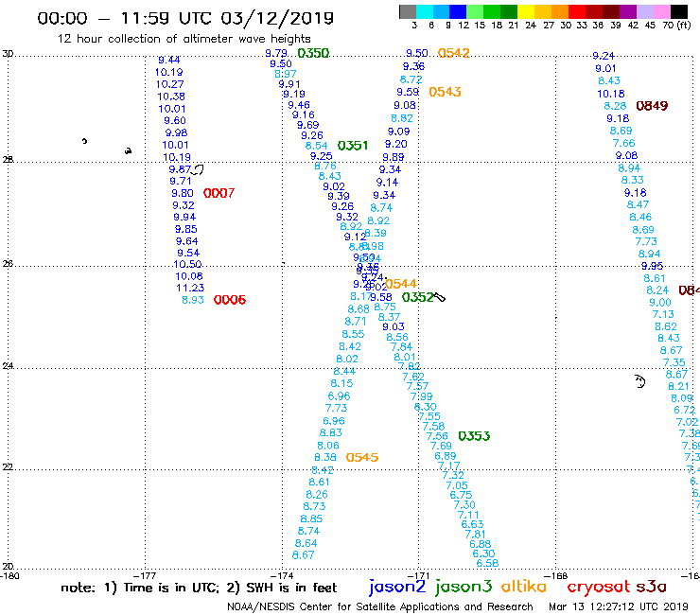Click the -171 longitude axis label
This screenshot has height=615, width=700.
[x=418, y=576]
